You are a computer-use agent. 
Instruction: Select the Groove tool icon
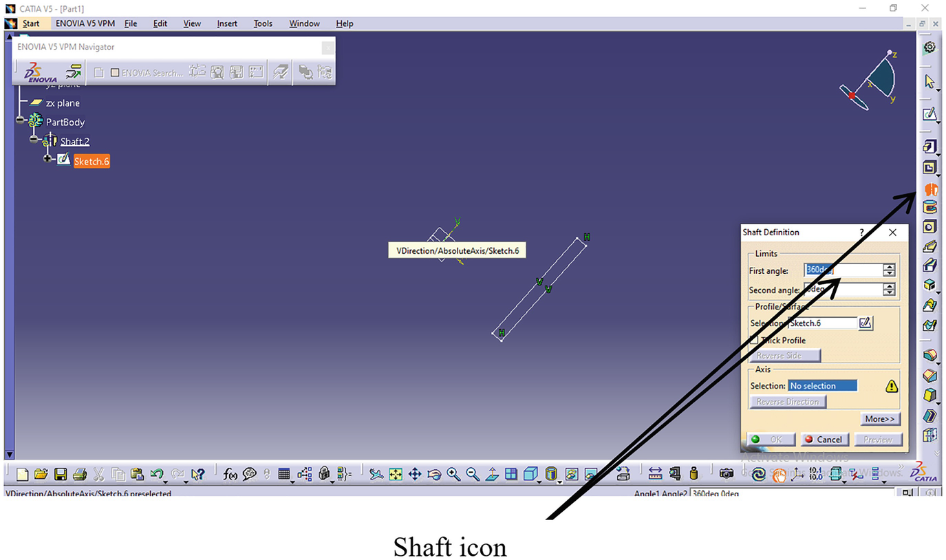click(x=929, y=207)
